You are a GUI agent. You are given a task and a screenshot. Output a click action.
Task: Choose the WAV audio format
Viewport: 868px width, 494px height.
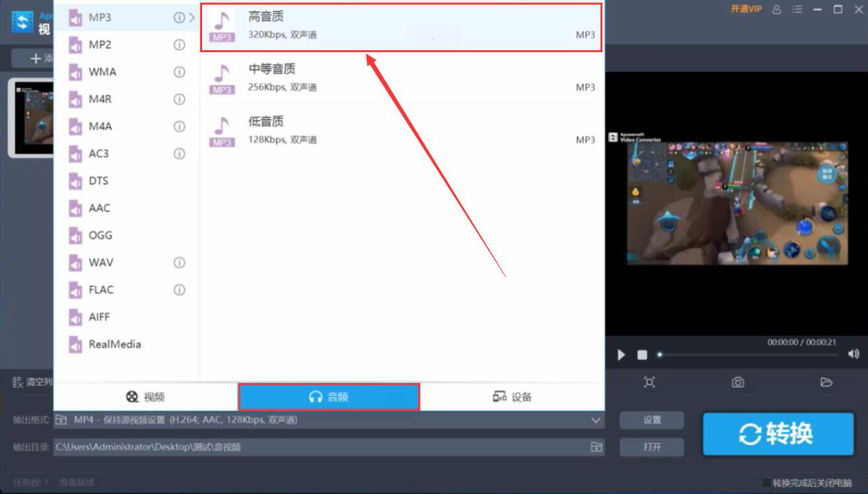tap(126, 263)
